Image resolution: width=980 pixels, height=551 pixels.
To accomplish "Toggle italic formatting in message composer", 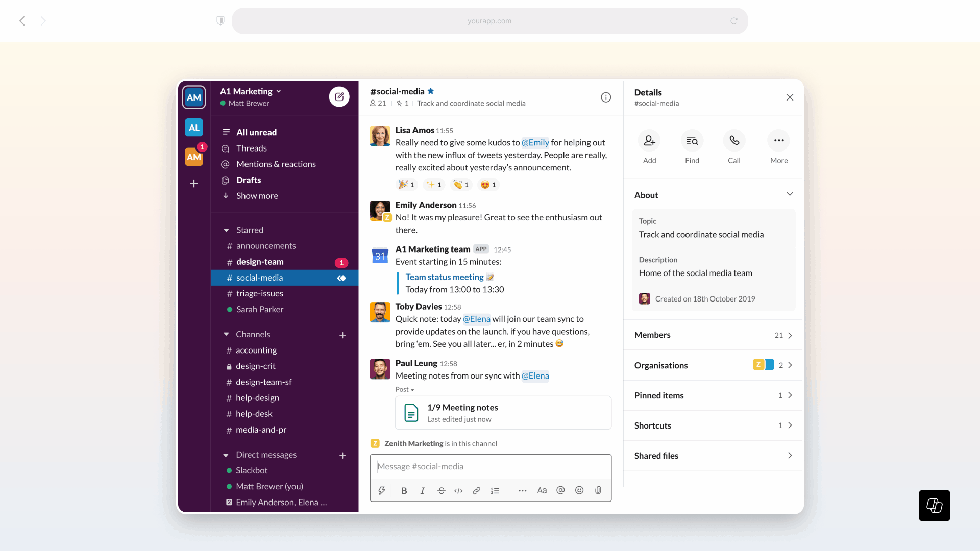I will [x=422, y=490].
